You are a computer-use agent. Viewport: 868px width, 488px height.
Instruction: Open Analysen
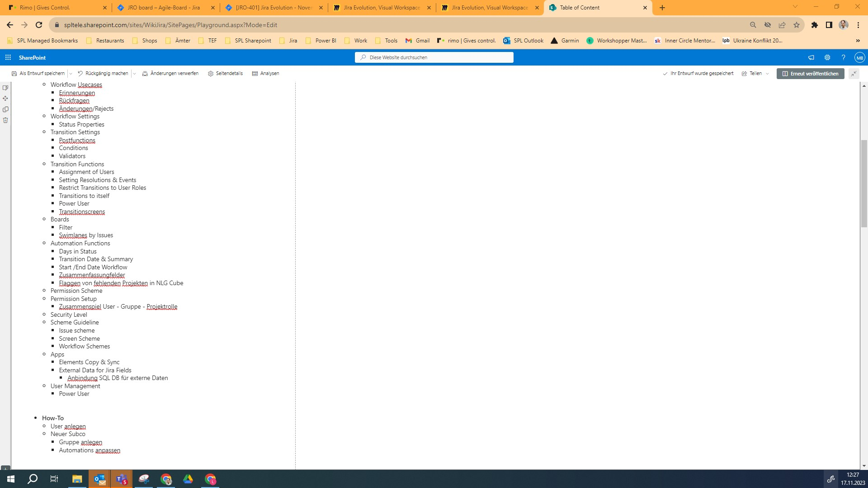pos(265,74)
